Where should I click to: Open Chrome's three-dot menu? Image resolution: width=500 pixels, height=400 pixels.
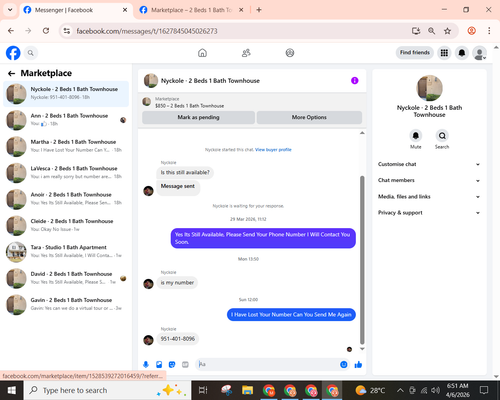[x=489, y=31]
